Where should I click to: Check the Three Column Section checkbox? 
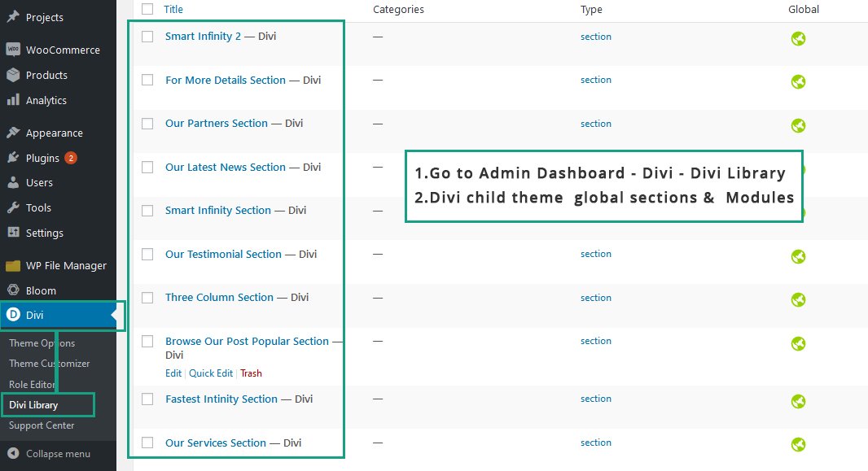coord(147,298)
